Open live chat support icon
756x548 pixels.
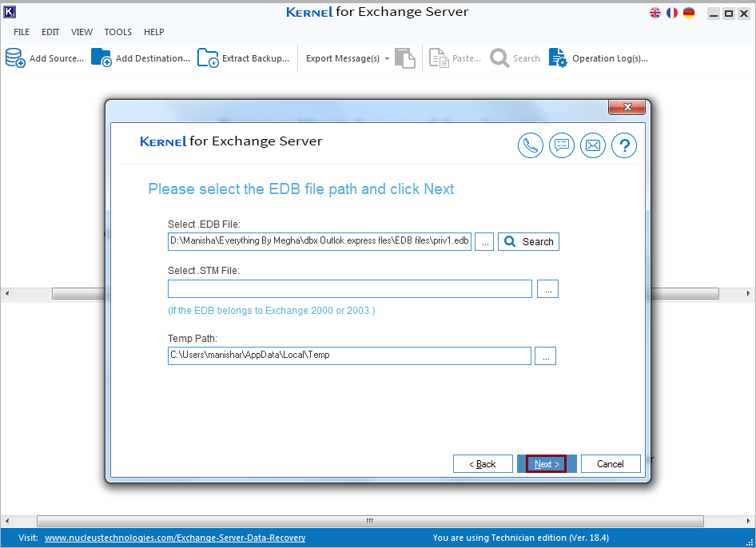pos(562,145)
